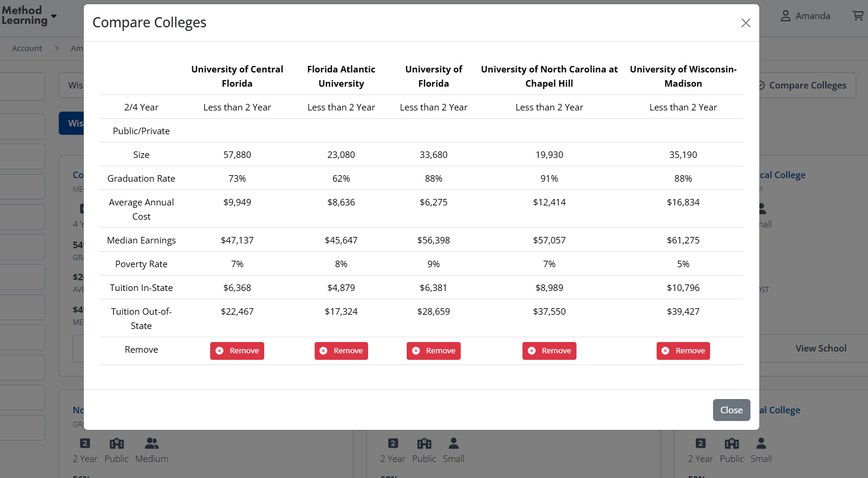Open the shopping cart icon

click(x=858, y=16)
